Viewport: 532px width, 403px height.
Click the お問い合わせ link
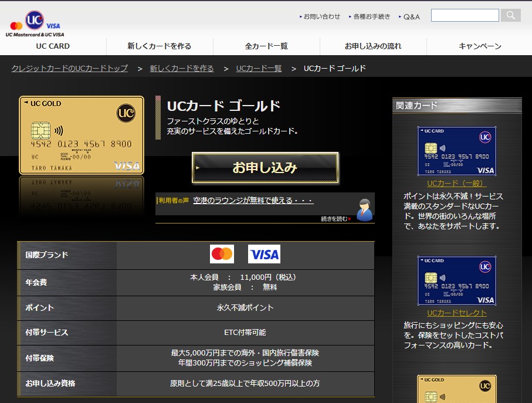321,16
